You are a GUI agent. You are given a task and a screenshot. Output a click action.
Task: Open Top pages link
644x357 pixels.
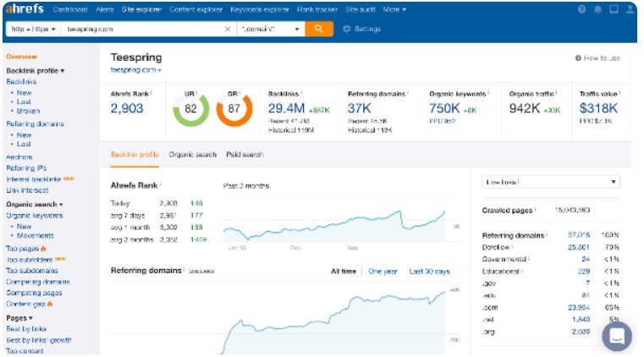pyautogui.click(x=22, y=249)
